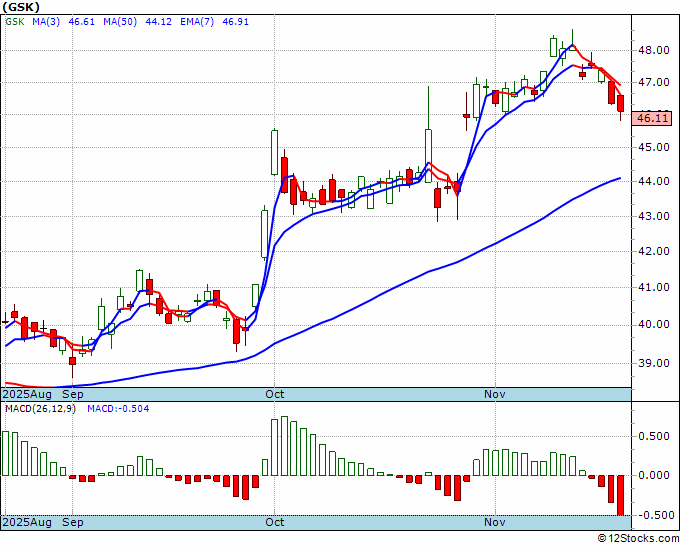Click the Oct label on price chart axis
The height and width of the screenshot is (546, 680).
pyautogui.click(x=275, y=394)
